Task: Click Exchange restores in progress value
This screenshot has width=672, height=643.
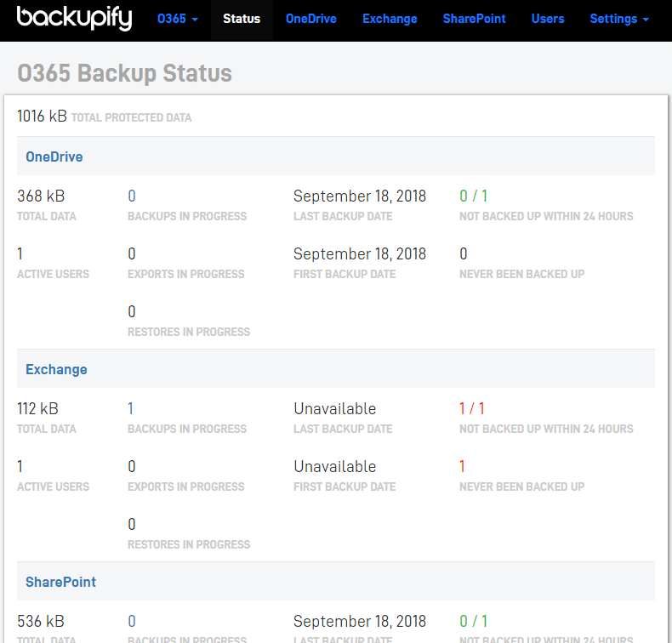Action: (132, 524)
